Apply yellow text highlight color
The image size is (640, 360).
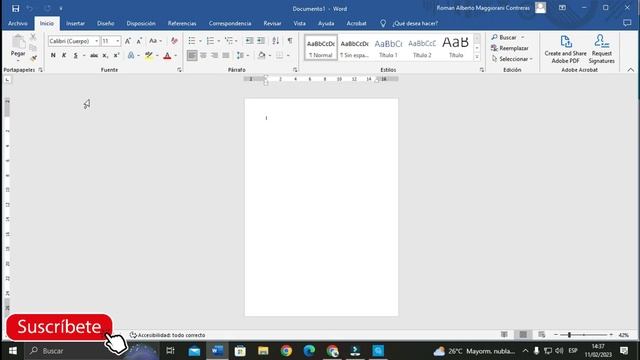click(x=149, y=56)
